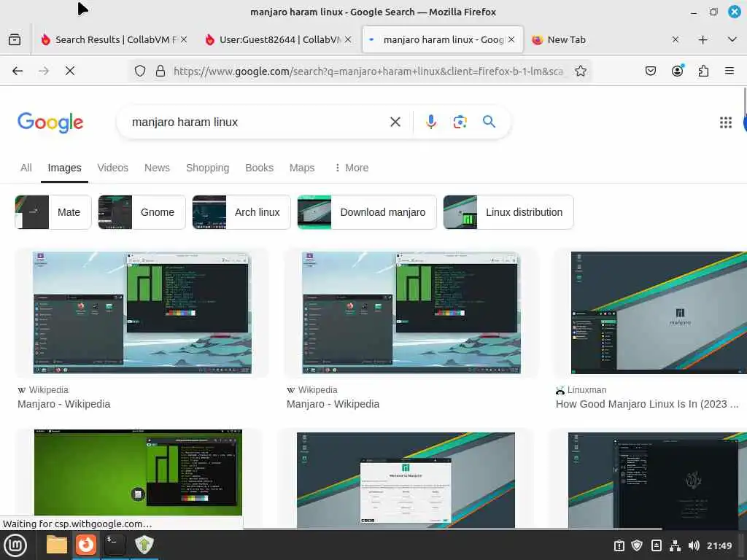Refine search with Download manjaro chip
This screenshot has width=747, height=560.
point(367,212)
